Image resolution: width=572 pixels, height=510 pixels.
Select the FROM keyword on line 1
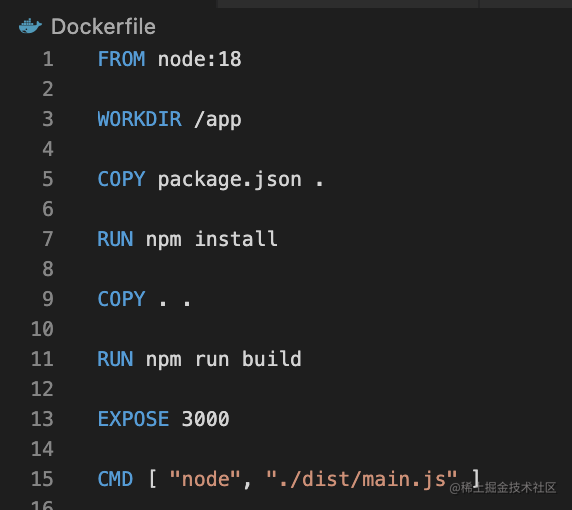tap(121, 59)
